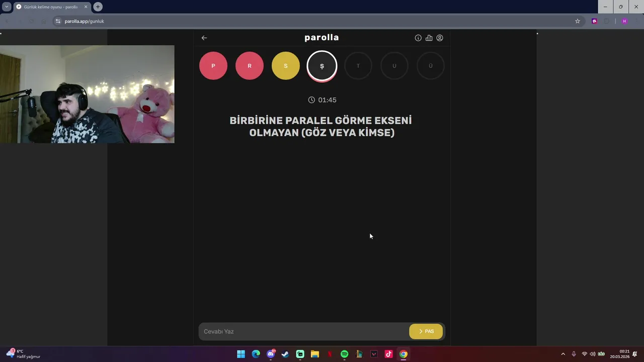Show hidden system tray icons
644x362 pixels.
click(x=563, y=354)
